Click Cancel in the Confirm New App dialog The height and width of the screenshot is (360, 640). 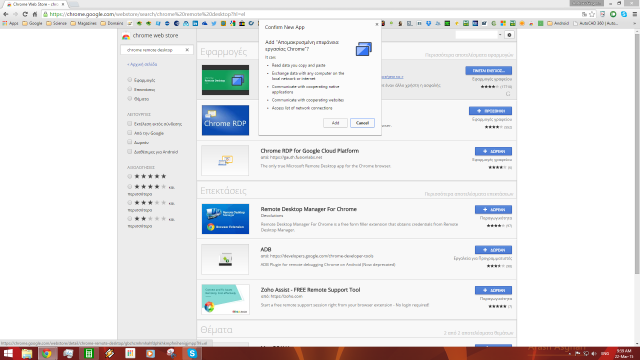[x=362, y=123]
